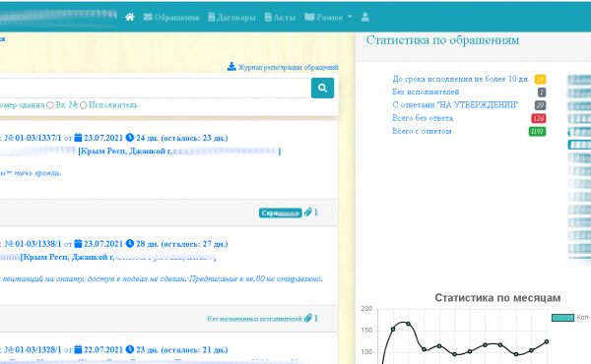Click 28 дн. (осталось: 27 дн.) text
591x364 pixels.
click(182, 244)
